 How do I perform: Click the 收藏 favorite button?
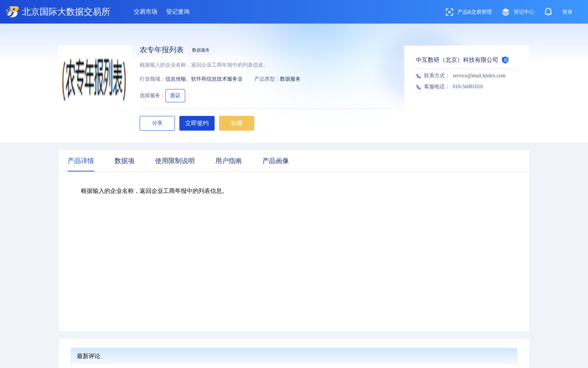click(237, 123)
